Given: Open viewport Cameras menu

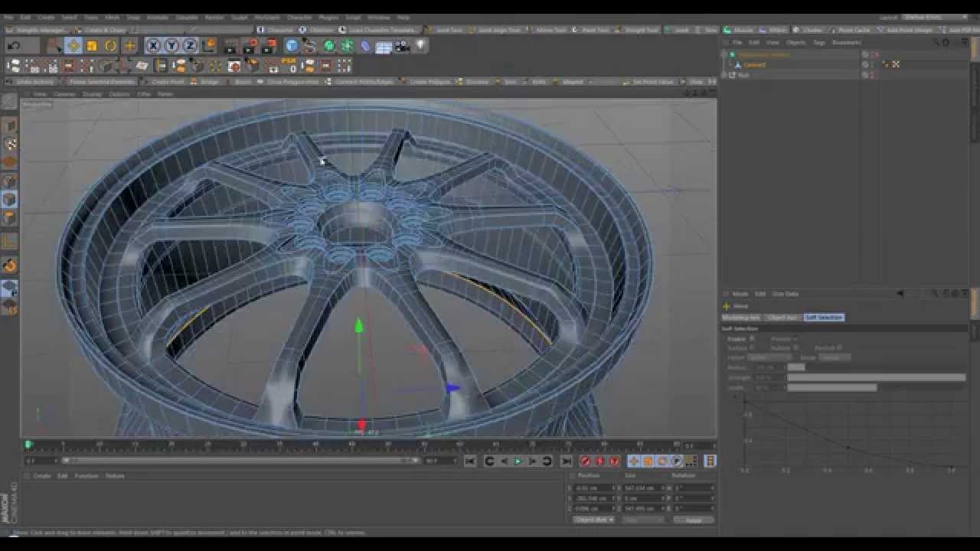Looking at the screenshot, I should click(x=64, y=94).
